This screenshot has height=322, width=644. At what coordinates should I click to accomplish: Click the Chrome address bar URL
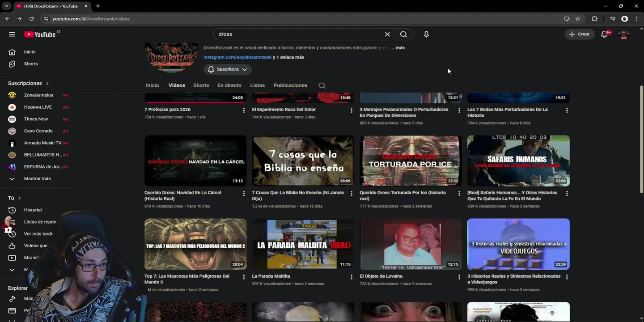(91, 19)
